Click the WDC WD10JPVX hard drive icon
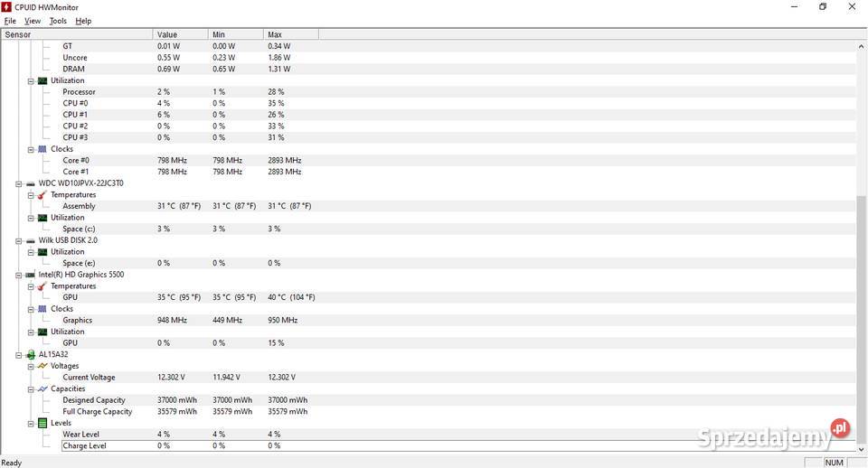This screenshot has height=468, width=868. (31, 183)
